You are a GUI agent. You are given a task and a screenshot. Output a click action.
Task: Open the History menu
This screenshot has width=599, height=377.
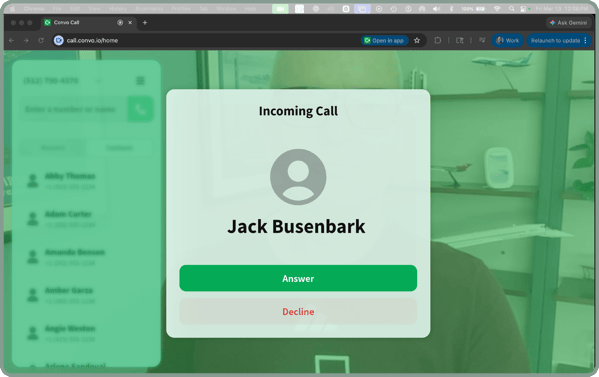(118, 8)
